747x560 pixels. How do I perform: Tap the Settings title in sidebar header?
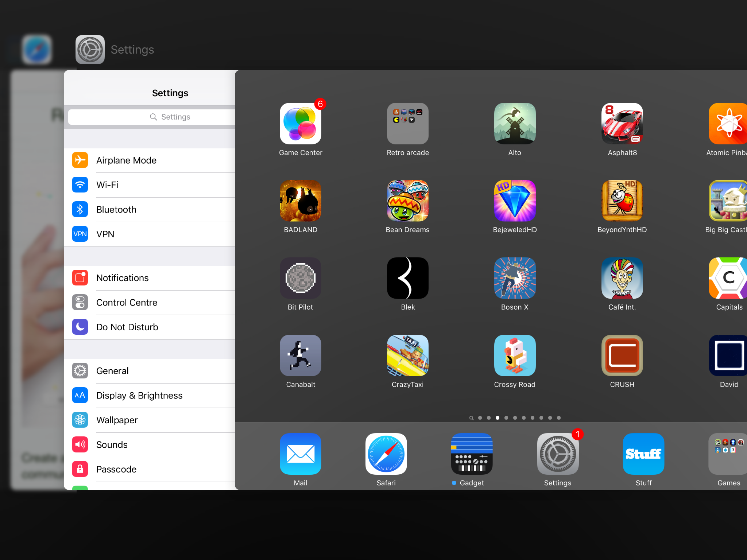point(170,93)
